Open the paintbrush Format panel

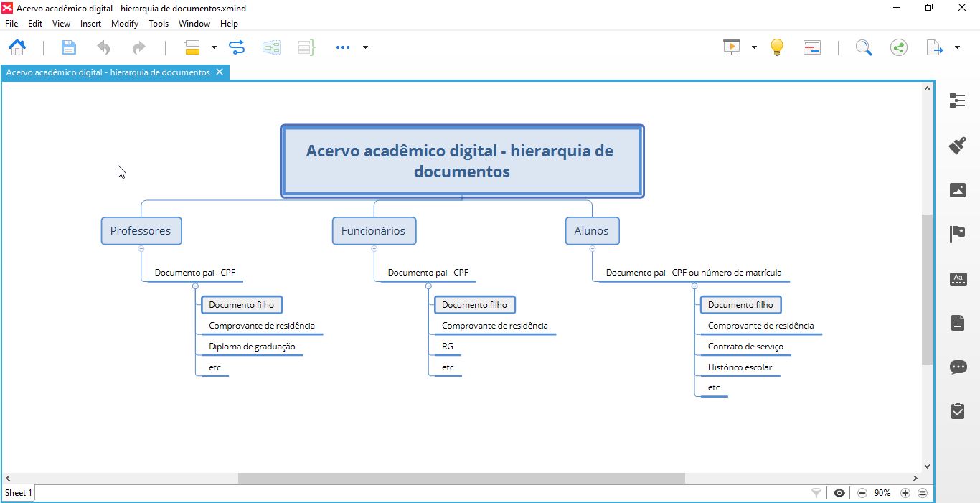tap(957, 144)
